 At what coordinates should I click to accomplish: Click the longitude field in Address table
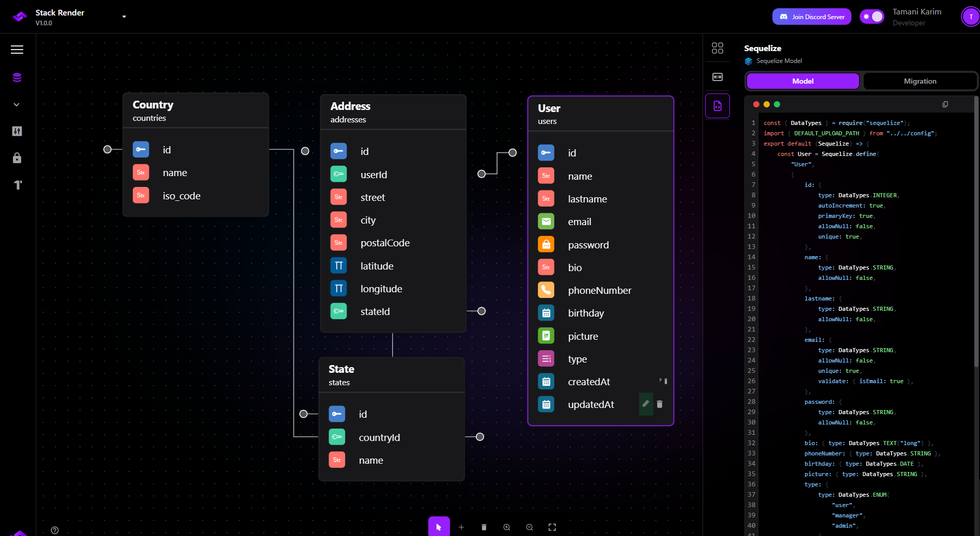[x=393, y=289]
